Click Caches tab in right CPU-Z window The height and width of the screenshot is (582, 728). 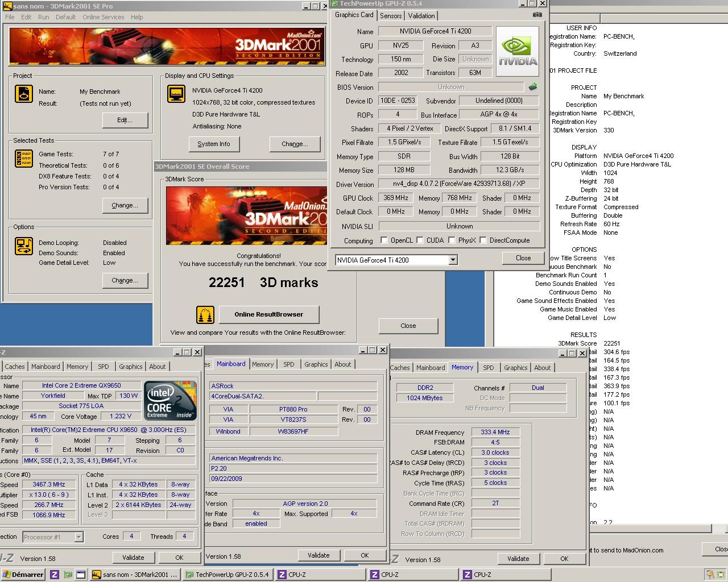(x=400, y=368)
